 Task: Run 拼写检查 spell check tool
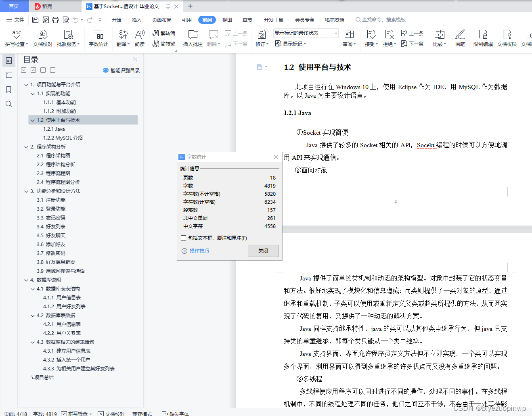point(17,38)
